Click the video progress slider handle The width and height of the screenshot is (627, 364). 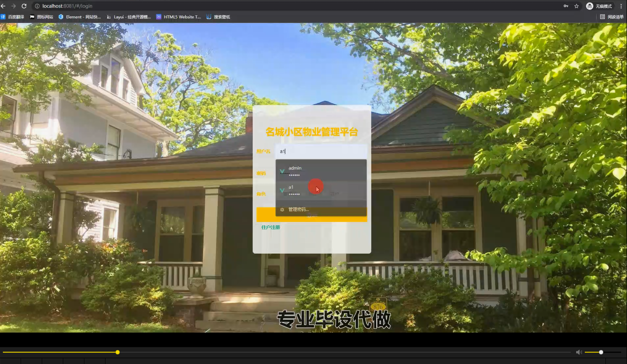117,352
